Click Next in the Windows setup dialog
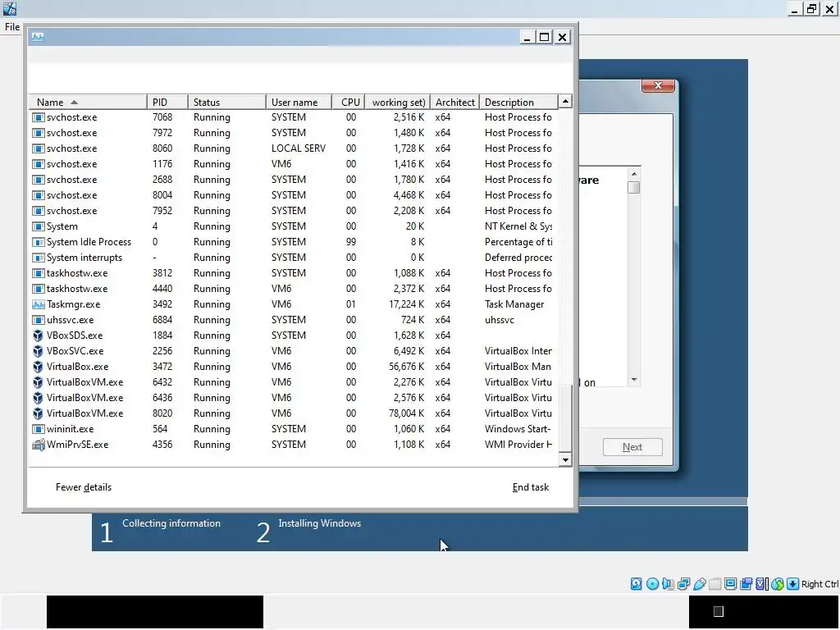 click(632, 447)
